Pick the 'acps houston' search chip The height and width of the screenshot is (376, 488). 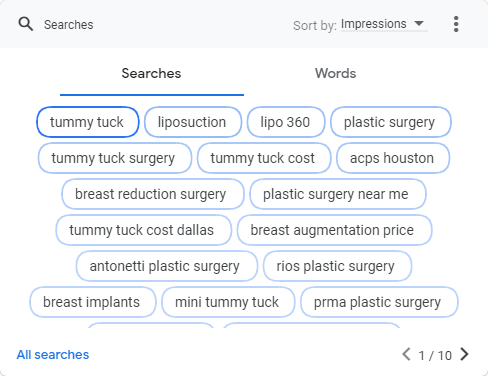tap(393, 158)
